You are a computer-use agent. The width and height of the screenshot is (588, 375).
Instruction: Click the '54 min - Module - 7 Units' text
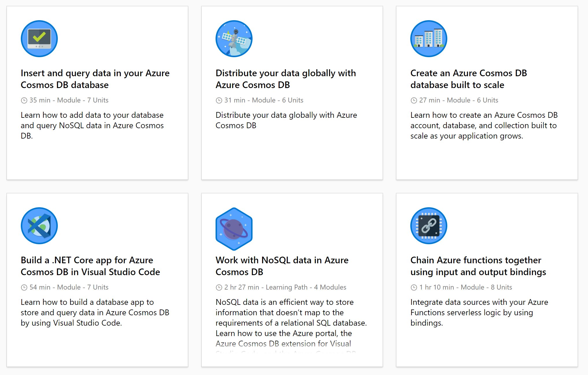pyautogui.click(x=69, y=287)
